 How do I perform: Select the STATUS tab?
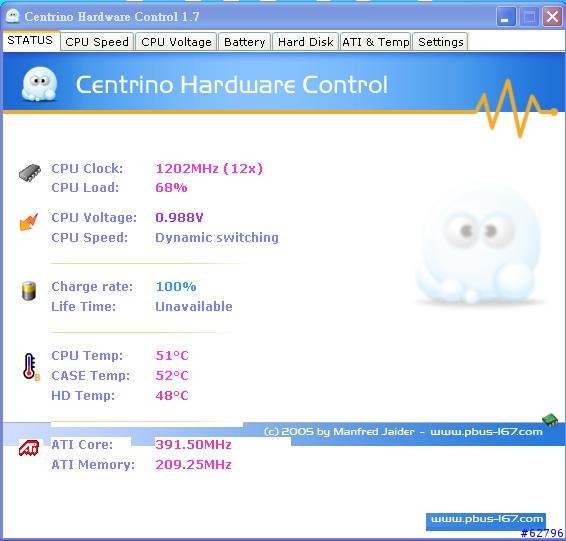30,40
